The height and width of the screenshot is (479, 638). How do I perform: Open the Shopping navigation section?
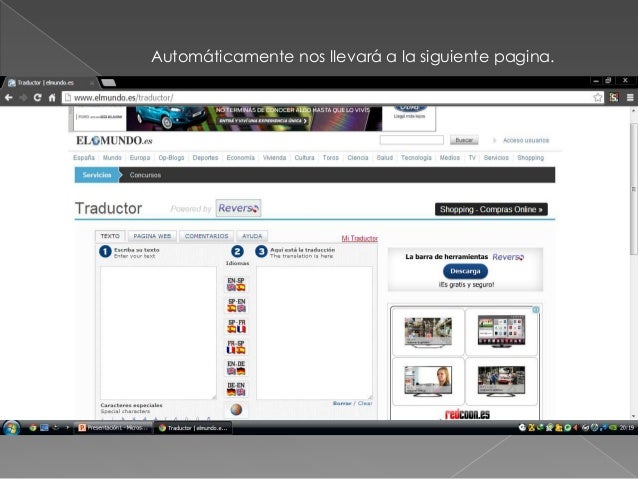pyautogui.click(x=530, y=157)
